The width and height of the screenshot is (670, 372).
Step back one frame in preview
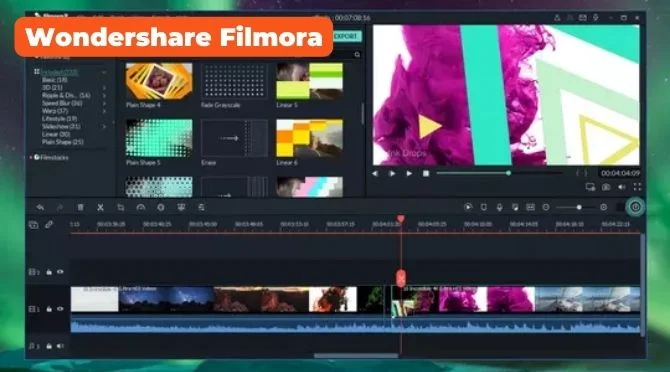[375, 173]
